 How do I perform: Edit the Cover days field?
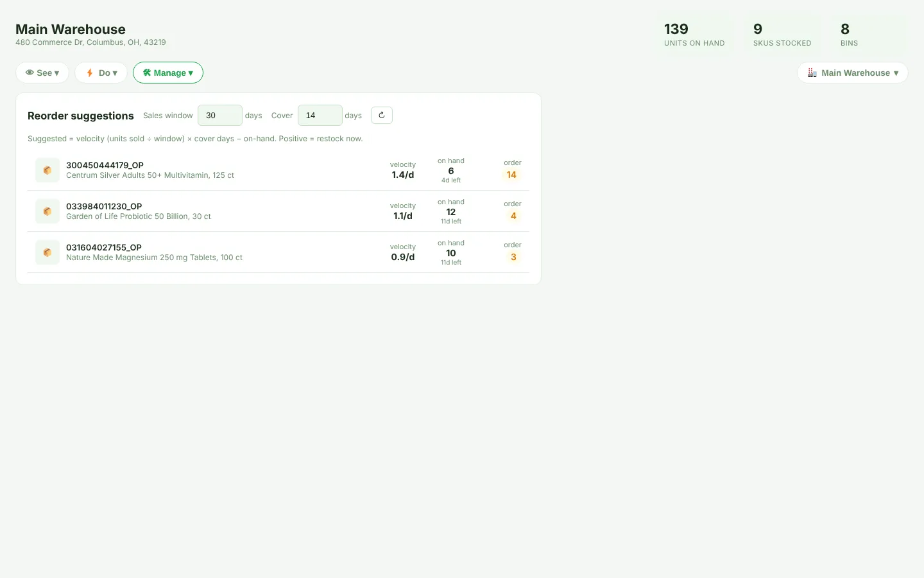click(x=320, y=116)
